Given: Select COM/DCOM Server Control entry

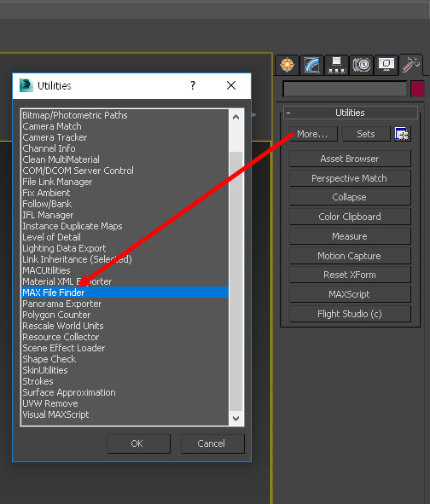Looking at the screenshot, I should (x=125, y=171).
